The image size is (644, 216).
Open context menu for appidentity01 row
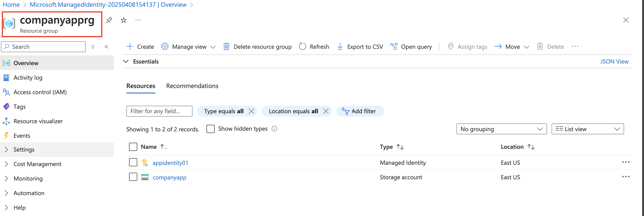pyautogui.click(x=625, y=162)
